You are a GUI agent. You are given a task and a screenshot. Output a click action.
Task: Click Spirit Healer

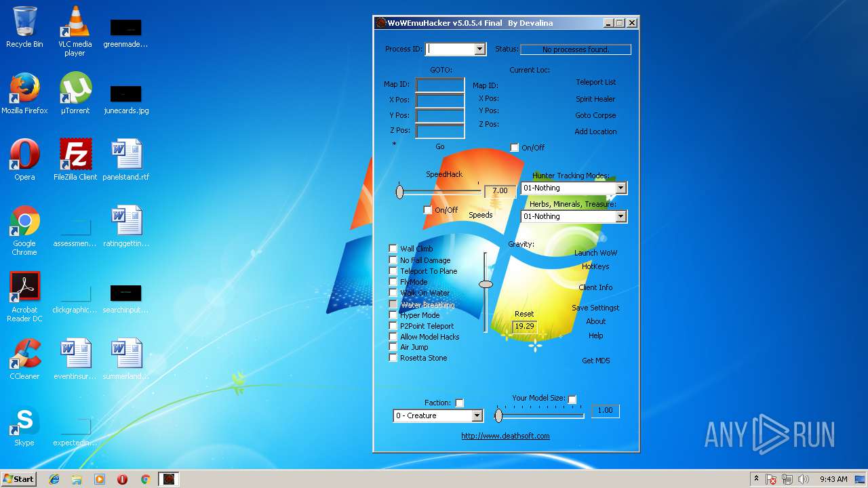tap(595, 99)
